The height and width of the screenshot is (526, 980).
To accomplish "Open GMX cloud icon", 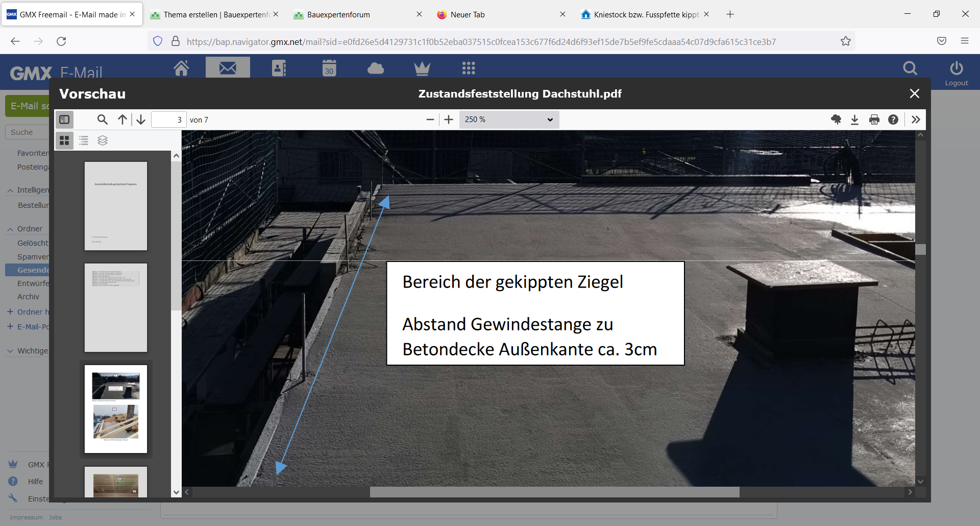I will [x=376, y=68].
